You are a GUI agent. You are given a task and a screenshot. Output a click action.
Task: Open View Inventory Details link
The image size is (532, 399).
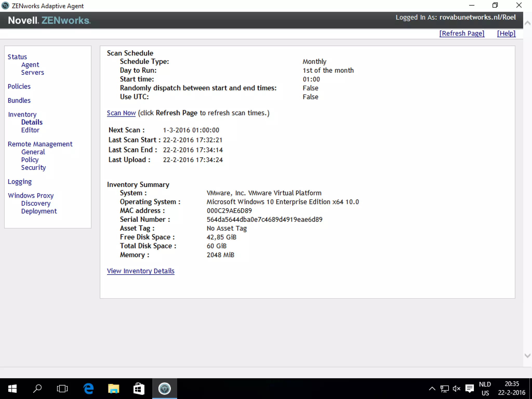pos(141,271)
